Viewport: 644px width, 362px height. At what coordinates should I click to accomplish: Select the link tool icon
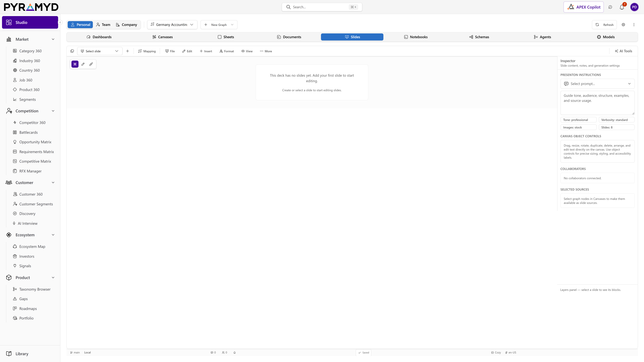[91, 64]
